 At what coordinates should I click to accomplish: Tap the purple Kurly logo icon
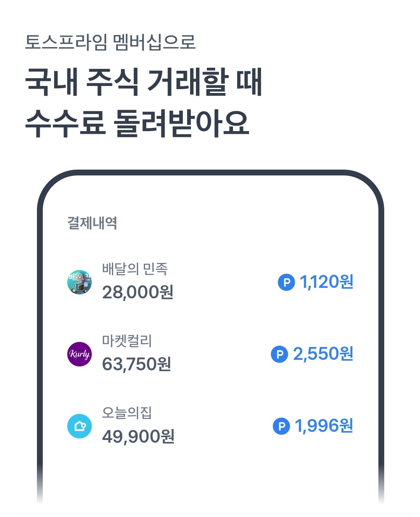click(x=80, y=354)
